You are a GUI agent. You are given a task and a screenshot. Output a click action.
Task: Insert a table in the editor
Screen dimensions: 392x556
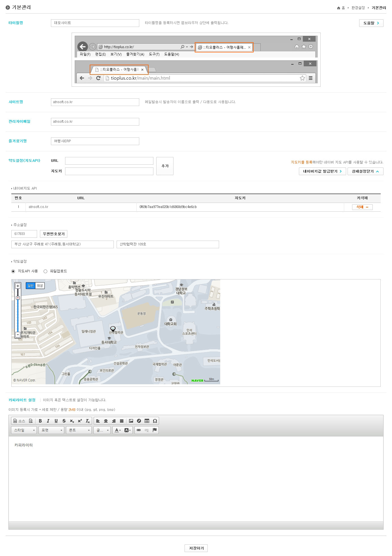[147, 421]
